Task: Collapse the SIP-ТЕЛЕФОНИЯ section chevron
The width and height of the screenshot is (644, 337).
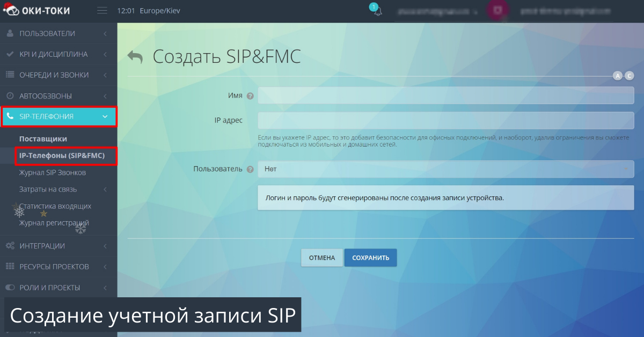Action: [105, 116]
